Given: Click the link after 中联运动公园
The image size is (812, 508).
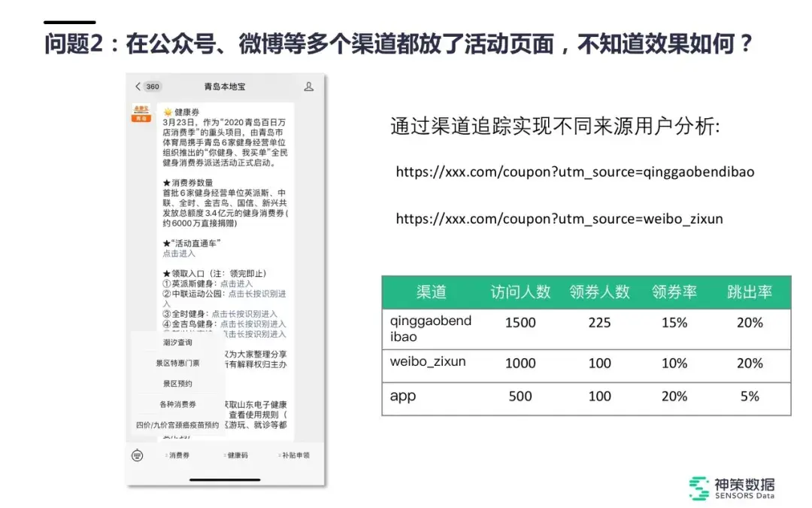Looking at the screenshot, I should click(x=257, y=294).
